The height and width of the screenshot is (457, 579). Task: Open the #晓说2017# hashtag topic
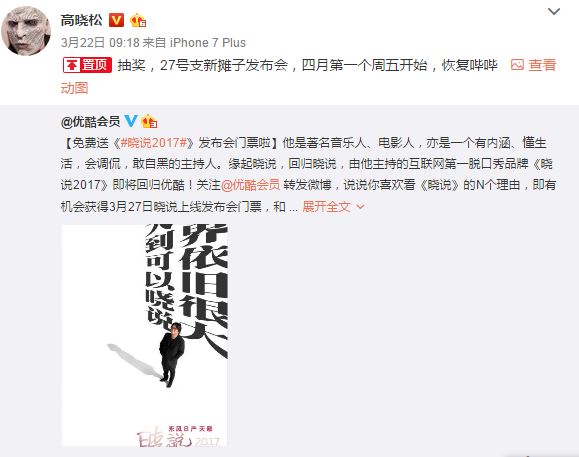(x=154, y=143)
